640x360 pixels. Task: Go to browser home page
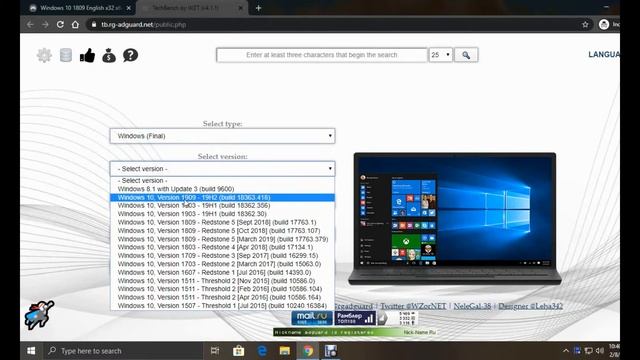coord(75,24)
